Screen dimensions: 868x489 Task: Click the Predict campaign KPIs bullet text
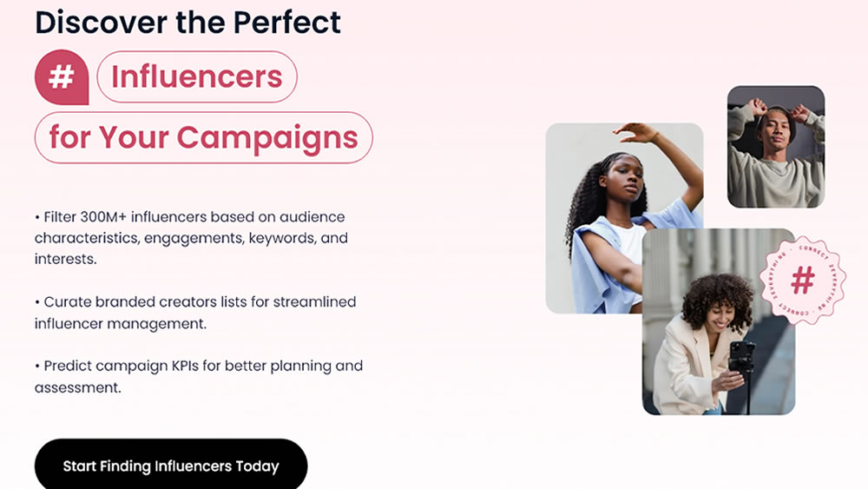pyautogui.click(x=199, y=377)
